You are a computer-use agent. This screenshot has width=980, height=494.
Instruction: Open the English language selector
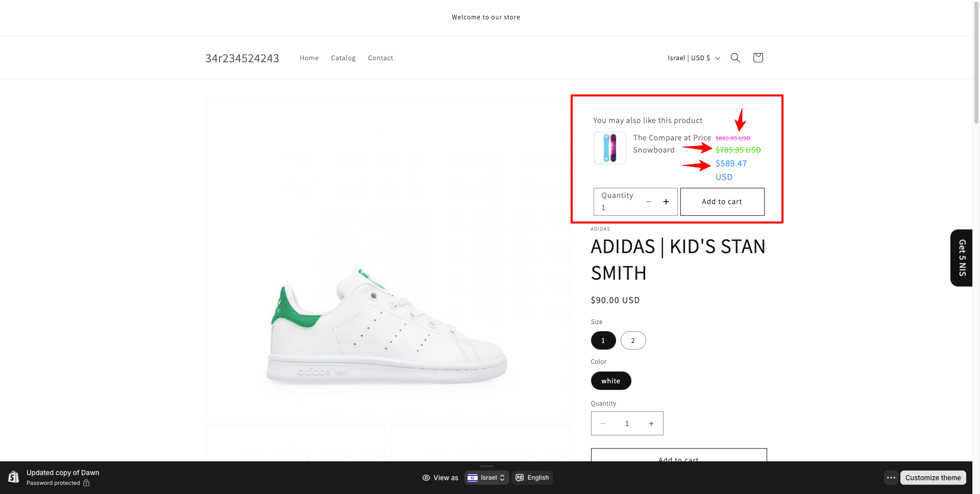point(532,478)
